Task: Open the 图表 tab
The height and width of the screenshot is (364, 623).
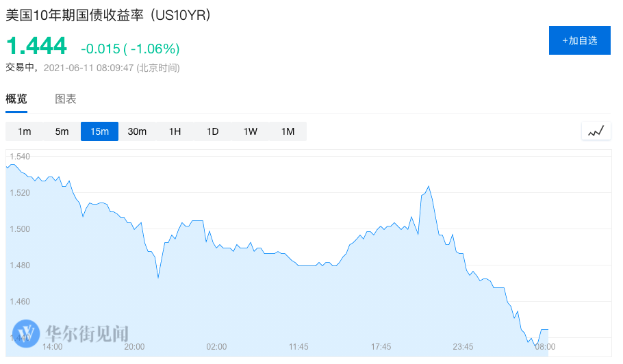Action: click(66, 99)
